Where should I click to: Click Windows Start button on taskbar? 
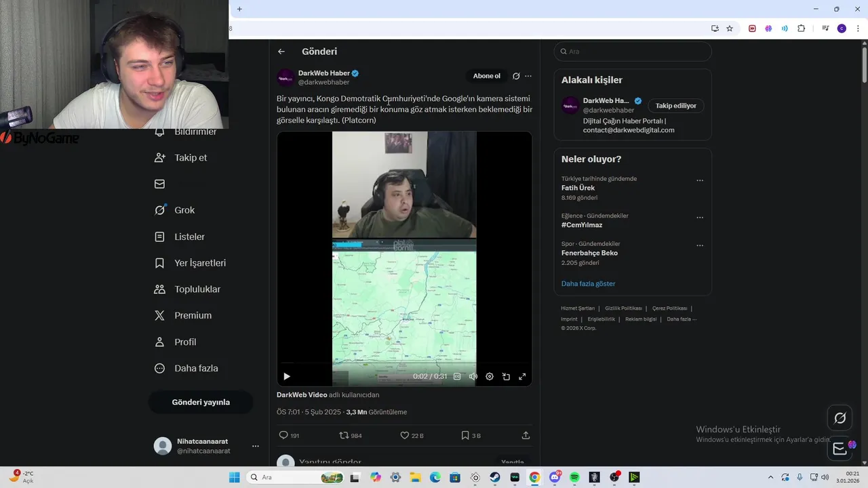coord(234,477)
